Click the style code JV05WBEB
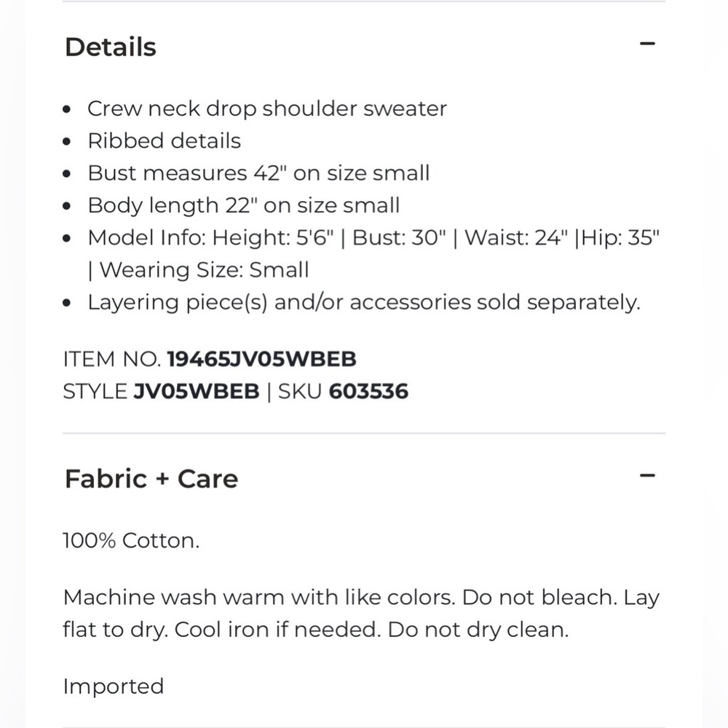The image size is (728, 728). tap(196, 392)
